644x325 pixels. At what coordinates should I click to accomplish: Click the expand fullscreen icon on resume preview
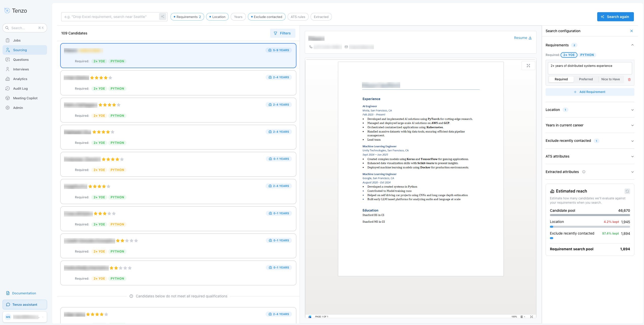point(528,66)
